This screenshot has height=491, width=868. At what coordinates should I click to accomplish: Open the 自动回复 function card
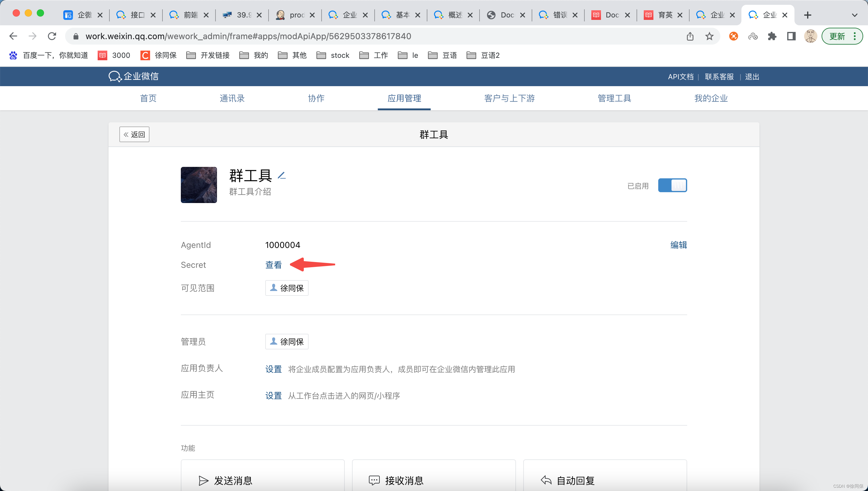[x=605, y=475]
